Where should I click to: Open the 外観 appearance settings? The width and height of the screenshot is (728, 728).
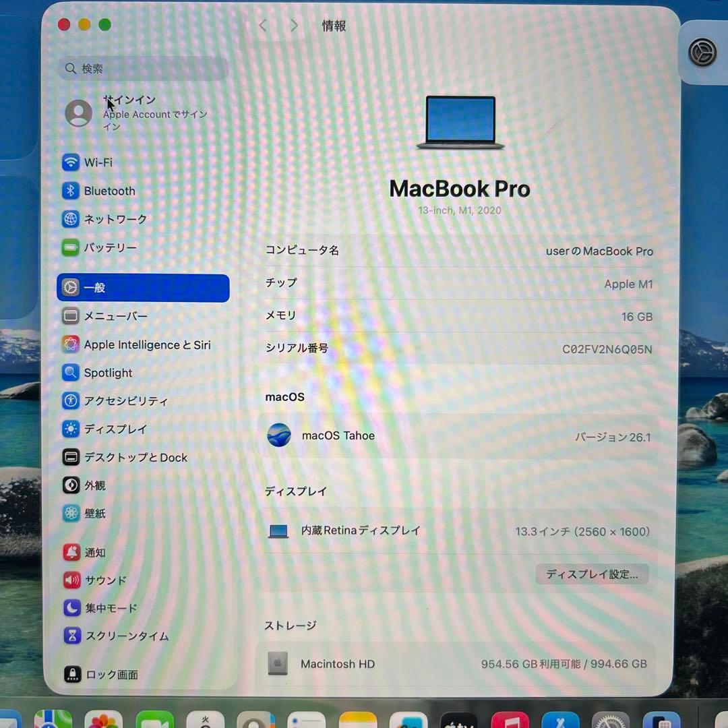click(x=71, y=485)
